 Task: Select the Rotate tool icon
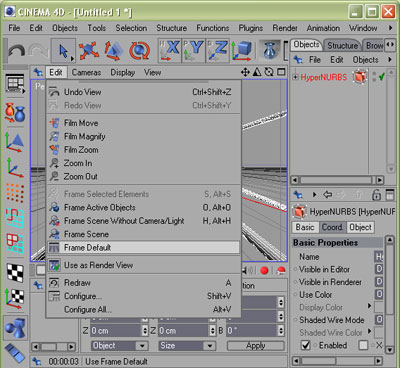139,51
